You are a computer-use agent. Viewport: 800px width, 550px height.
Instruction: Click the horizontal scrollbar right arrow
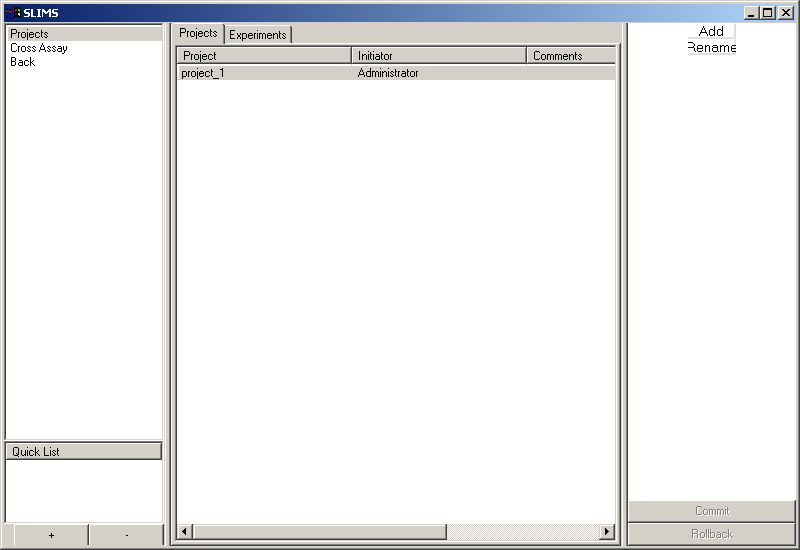[606, 531]
